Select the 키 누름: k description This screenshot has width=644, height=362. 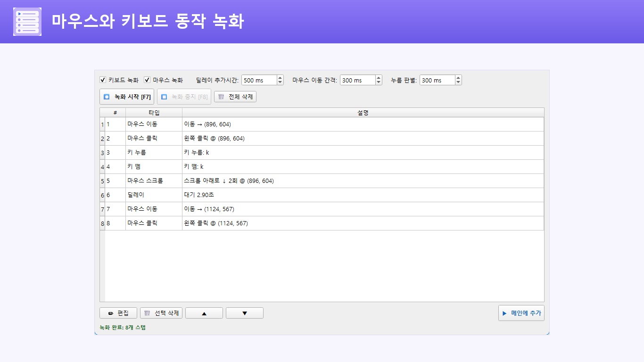click(x=363, y=153)
